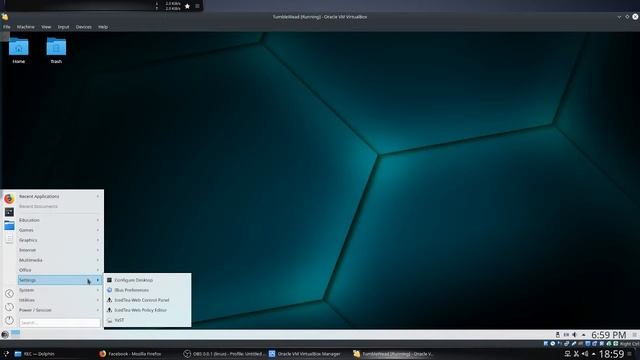Viewport: 640px width, 360px height.
Task: Click the host tray volume icon
Action: [x=585, y=354]
